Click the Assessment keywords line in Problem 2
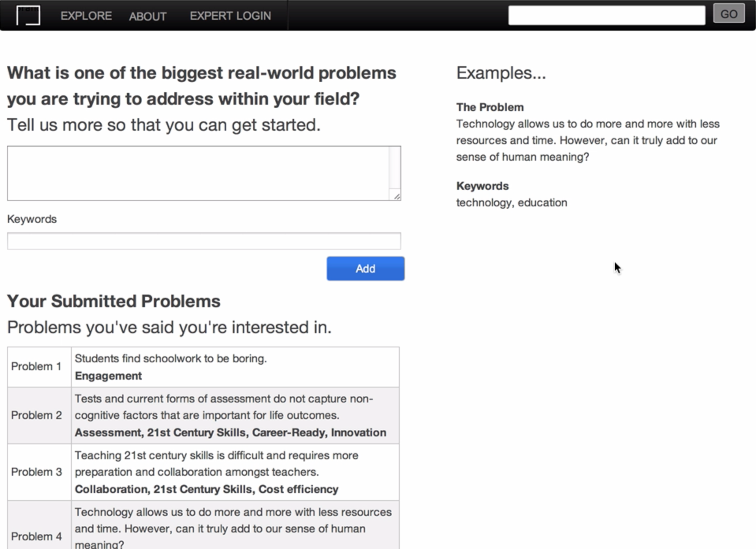The height and width of the screenshot is (549, 756). (230, 433)
